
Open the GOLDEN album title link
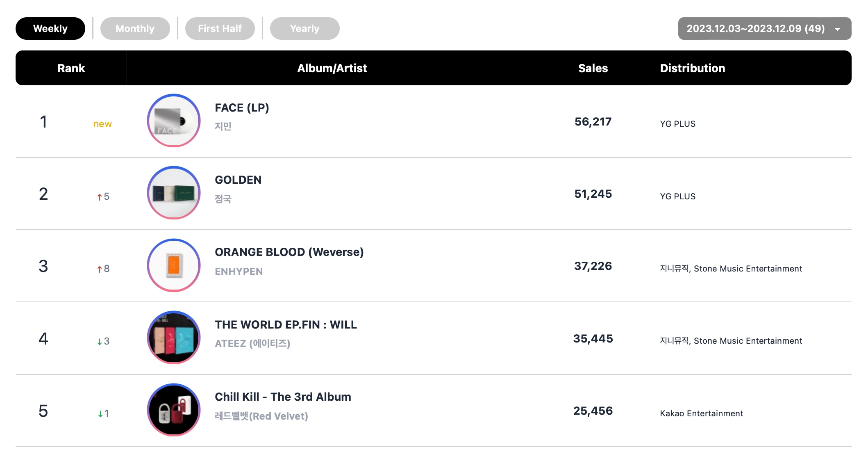coord(238,180)
